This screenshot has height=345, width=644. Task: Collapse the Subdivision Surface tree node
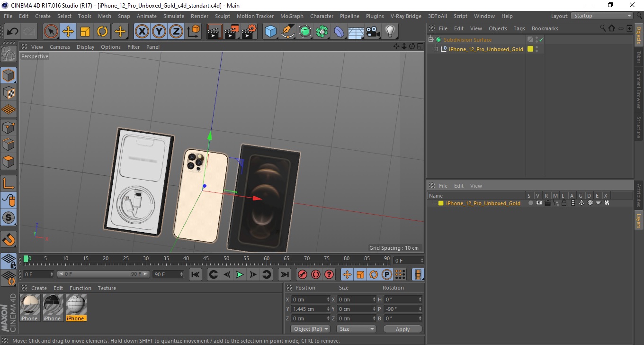click(431, 40)
